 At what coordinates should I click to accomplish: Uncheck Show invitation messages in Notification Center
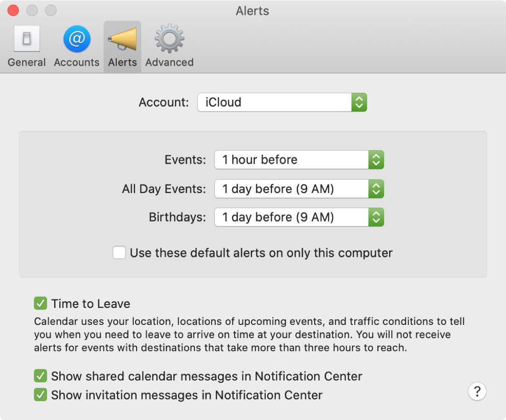(x=40, y=395)
